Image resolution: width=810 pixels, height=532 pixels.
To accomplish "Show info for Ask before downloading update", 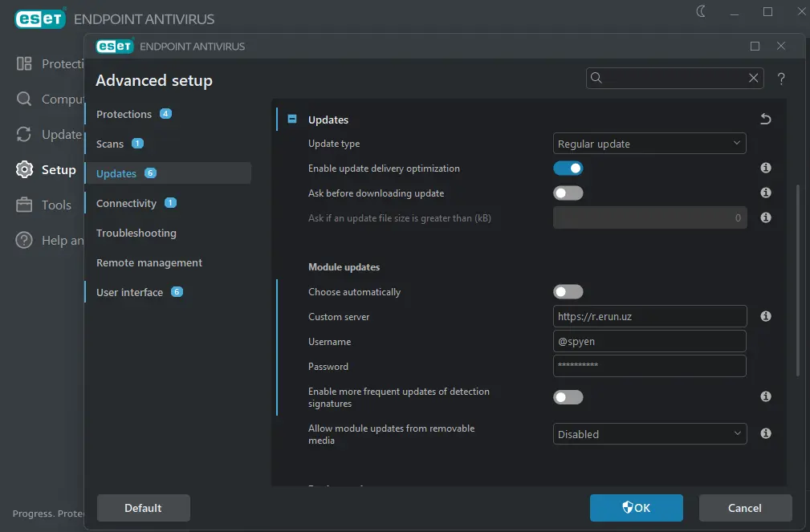I will pos(766,193).
